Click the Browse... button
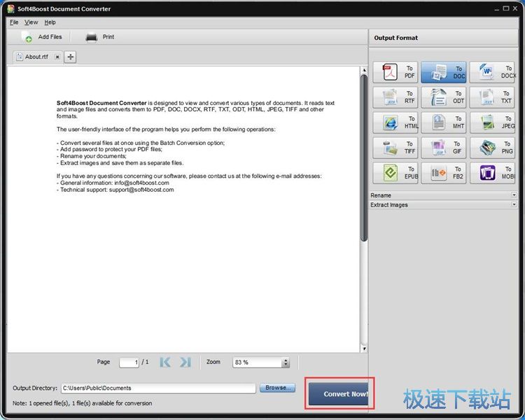Image resolution: width=525 pixels, height=420 pixels. click(x=278, y=388)
